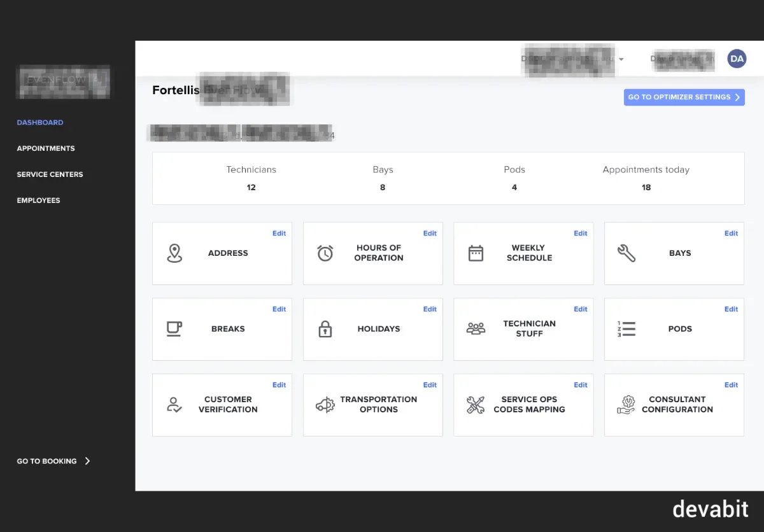Click the TECHNICIAN STUFF card title

(x=529, y=328)
